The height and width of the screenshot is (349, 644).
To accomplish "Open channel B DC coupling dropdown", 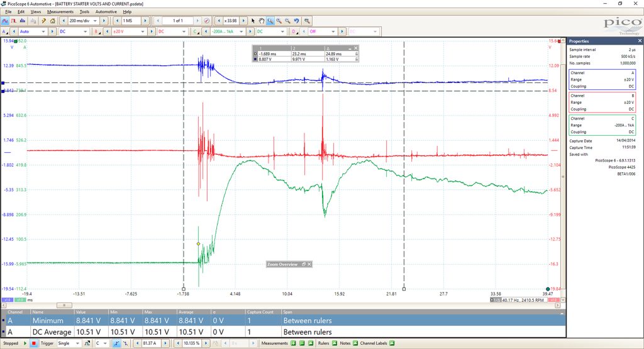I will point(184,31).
